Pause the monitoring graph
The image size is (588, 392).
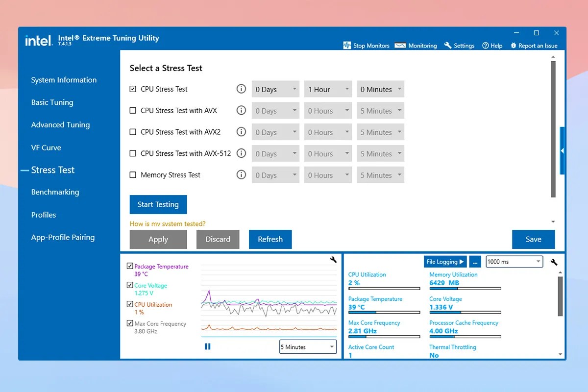coord(208,346)
